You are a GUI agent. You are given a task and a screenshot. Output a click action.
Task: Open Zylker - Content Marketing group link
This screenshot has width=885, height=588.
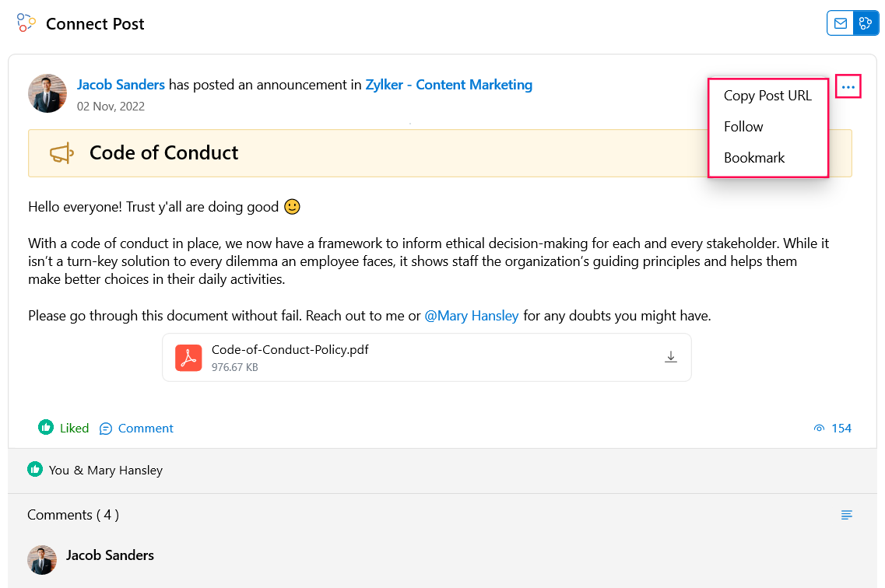click(x=448, y=85)
